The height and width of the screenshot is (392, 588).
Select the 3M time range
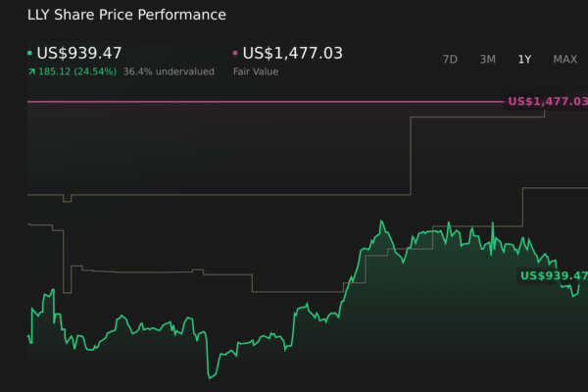tap(487, 59)
